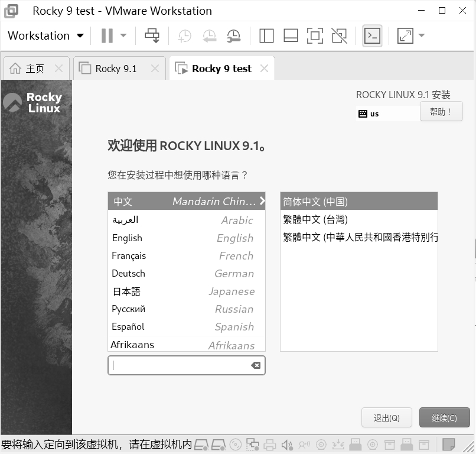This screenshot has height=454, width=476.
Task: Toggle Unity mode icon in toolbar
Action: click(x=339, y=35)
